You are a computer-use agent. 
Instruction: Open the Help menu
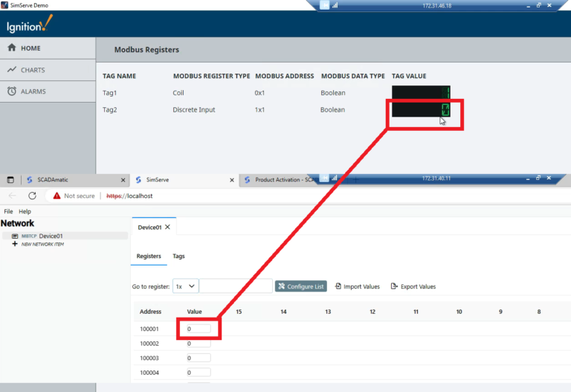tap(25, 211)
